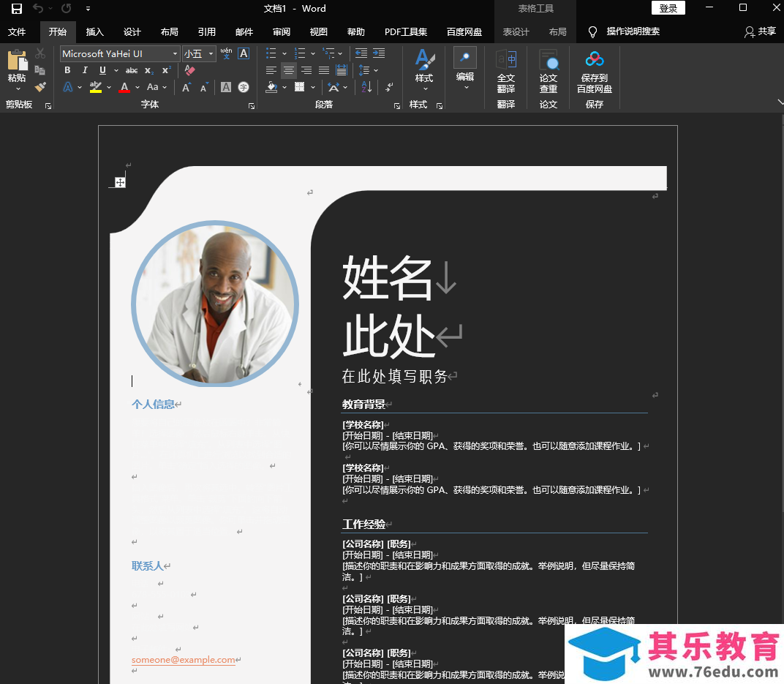Click the Shrink Font icon

point(203,88)
